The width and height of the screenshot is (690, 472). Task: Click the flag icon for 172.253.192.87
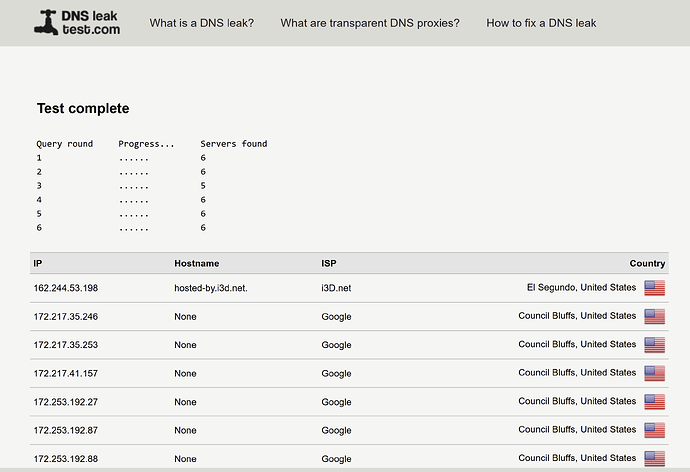(x=654, y=430)
